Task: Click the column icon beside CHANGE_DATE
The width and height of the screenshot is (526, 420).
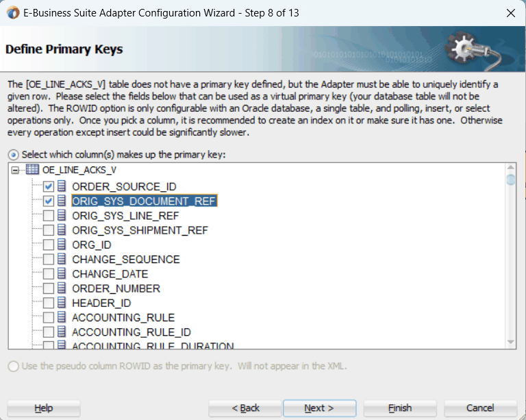Action: point(62,273)
